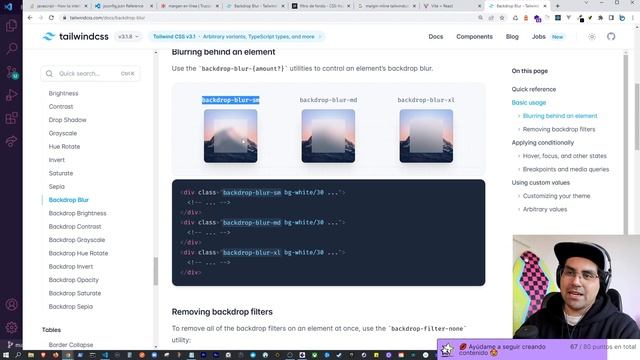Open the Backdrop Contrast sidebar page
This screenshot has width=640, height=360.
click(x=75, y=227)
